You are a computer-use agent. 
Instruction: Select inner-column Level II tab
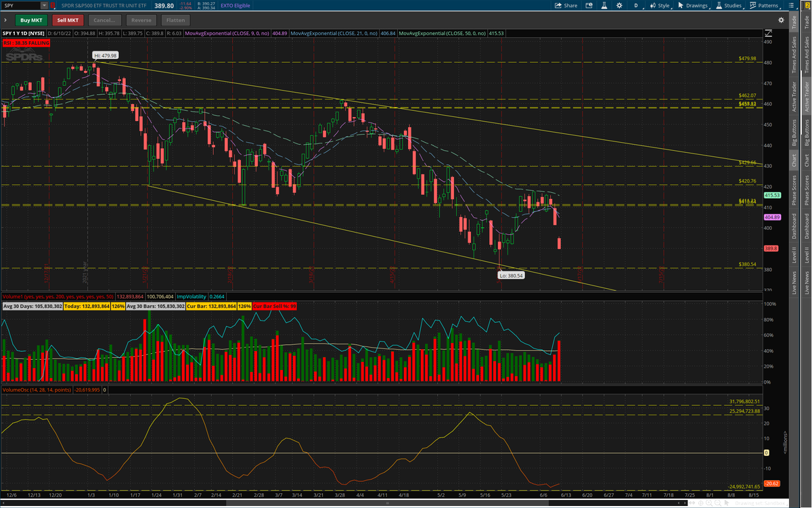click(794, 254)
